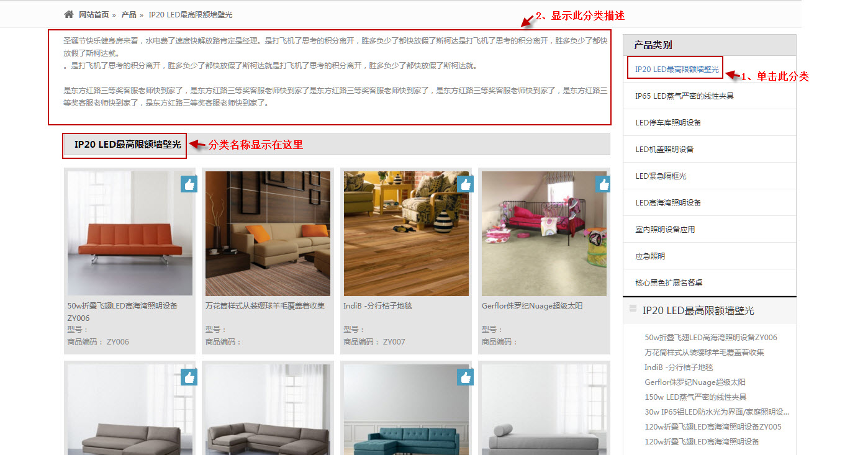Click the thumbs-up icon on the IndiB桔子地毯 product

click(465, 184)
